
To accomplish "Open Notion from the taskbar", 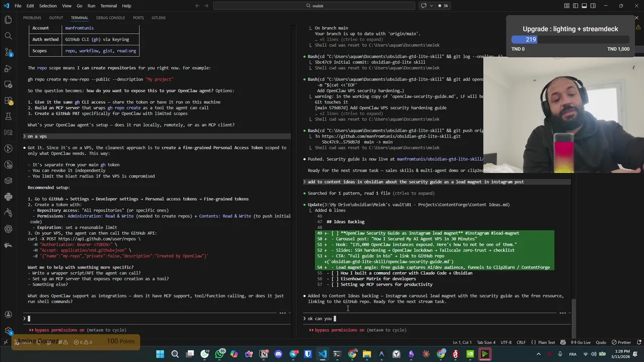I will point(264,354).
